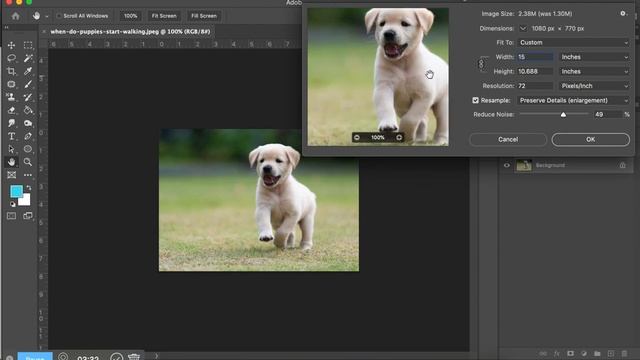Viewport: 640px width, 360px height.
Task: Select the Pen tool
Action: (x=28, y=136)
